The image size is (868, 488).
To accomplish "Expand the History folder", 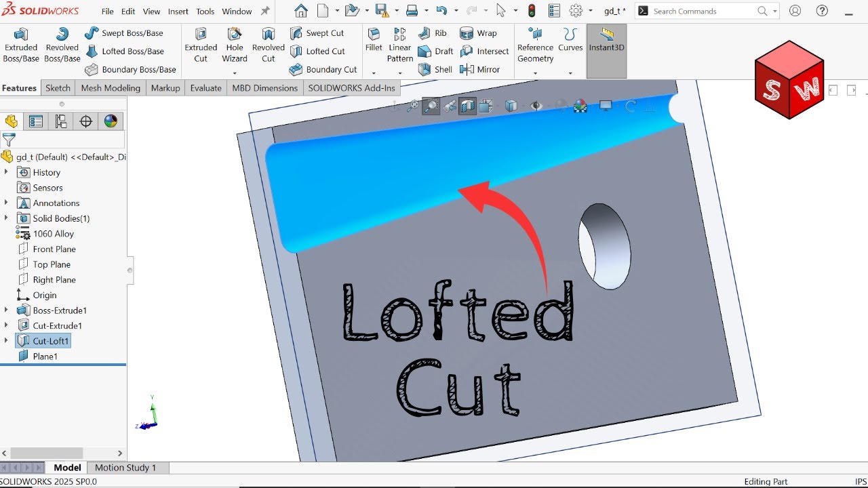I will 6,172.
